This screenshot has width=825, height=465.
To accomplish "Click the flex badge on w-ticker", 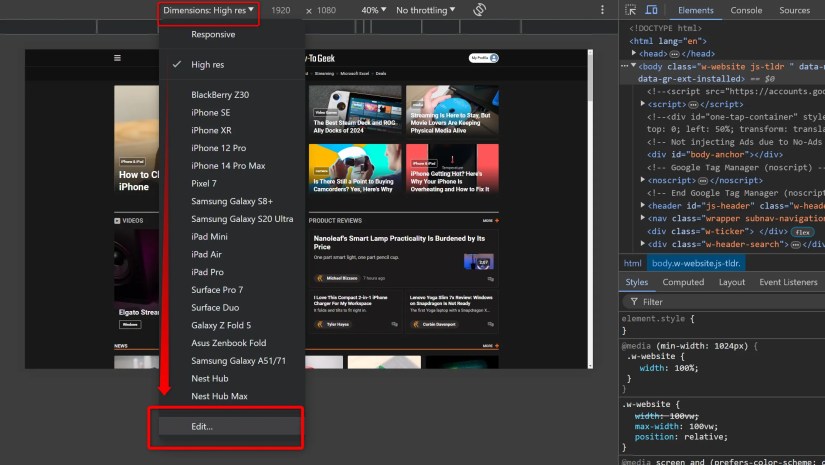I will click(x=802, y=232).
